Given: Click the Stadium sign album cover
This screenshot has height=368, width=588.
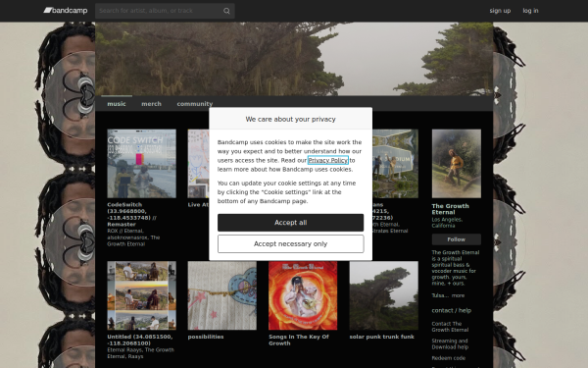Looking at the screenshot, I should [x=395, y=163].
